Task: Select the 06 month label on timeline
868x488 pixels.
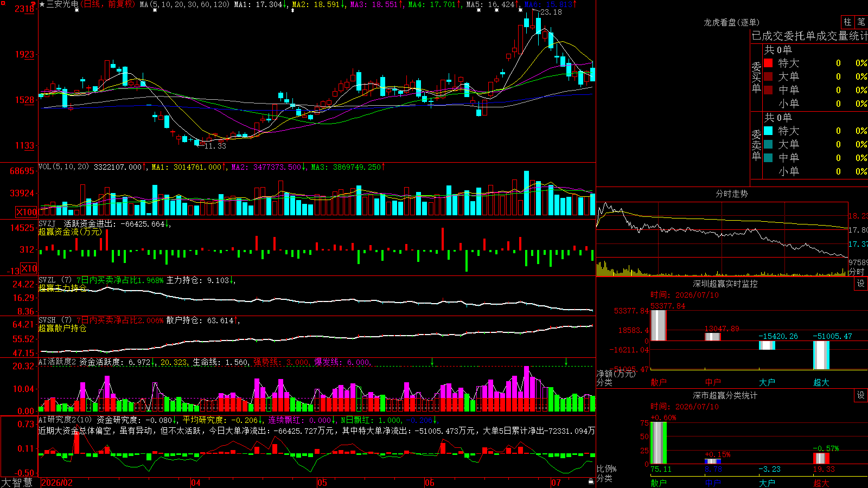Action: click(x=430, y=483)
